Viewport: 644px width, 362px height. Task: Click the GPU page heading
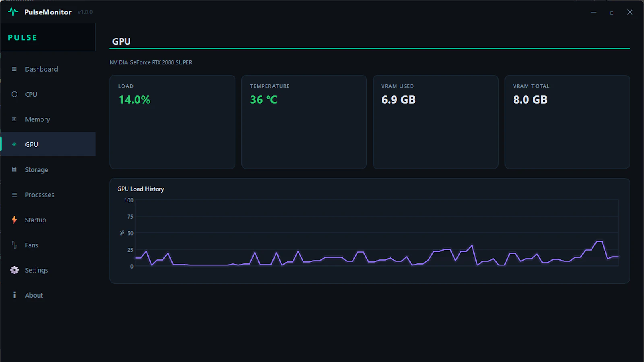pos(121,41)
